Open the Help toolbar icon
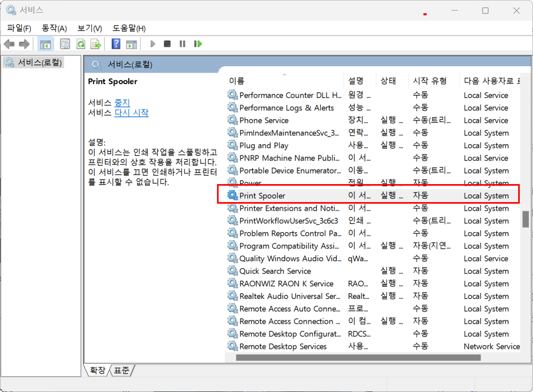The image size is (533, 392). pyautogui.click(x=116, y=44)
